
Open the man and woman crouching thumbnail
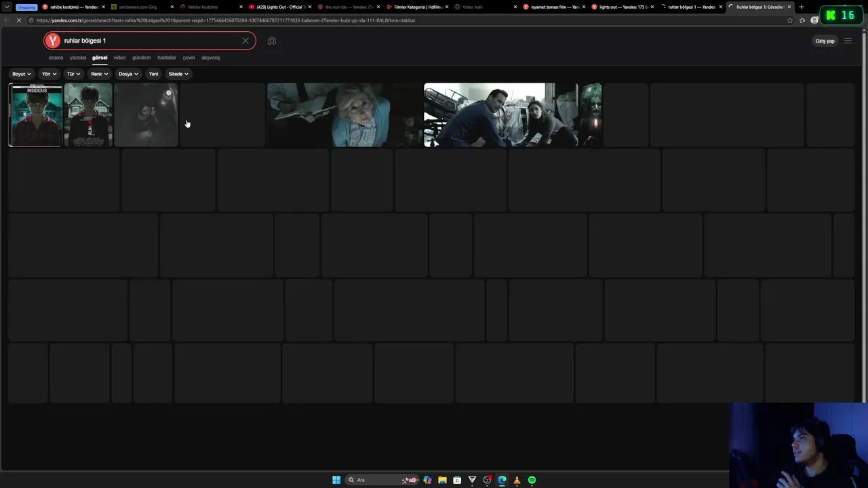tap(500, 115)
